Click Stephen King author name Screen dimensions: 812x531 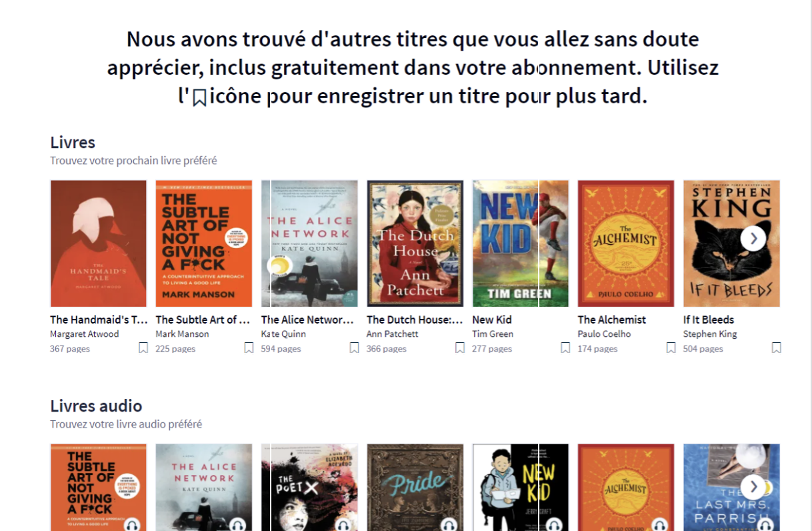point(710,334)
